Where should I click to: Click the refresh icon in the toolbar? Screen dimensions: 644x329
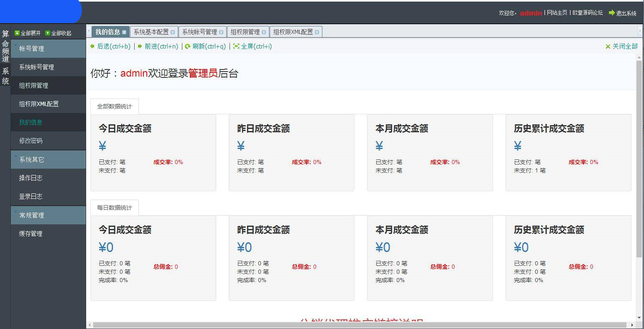click(x=187, y=46)
